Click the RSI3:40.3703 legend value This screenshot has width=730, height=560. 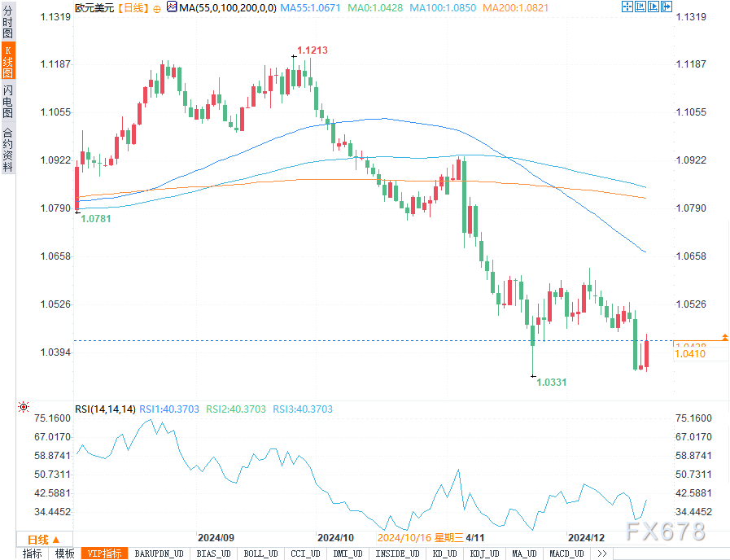[x=303, y=409]
